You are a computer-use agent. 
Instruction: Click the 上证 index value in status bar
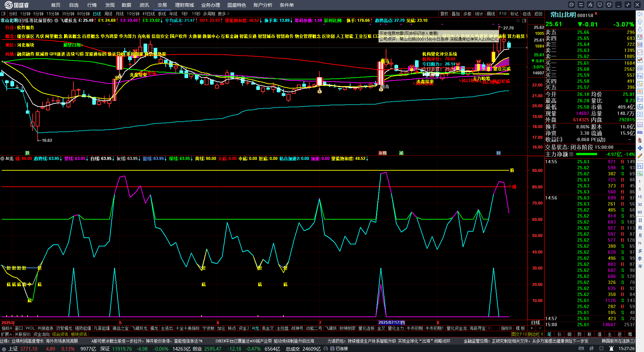point(29,349)
